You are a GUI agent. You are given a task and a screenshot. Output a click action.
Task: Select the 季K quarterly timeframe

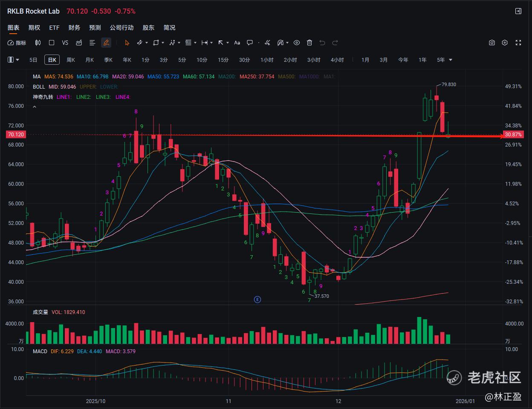pos(108,60)
